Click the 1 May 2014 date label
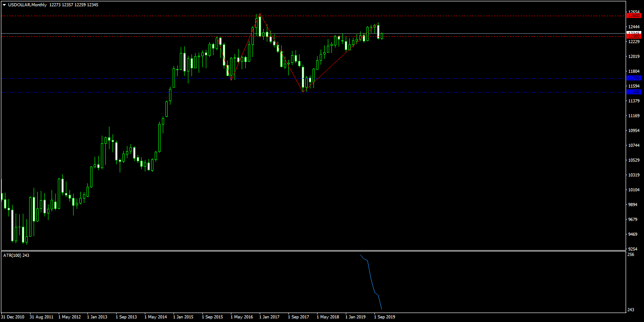This screenshot has width=644, height=322. click(156, 317)
